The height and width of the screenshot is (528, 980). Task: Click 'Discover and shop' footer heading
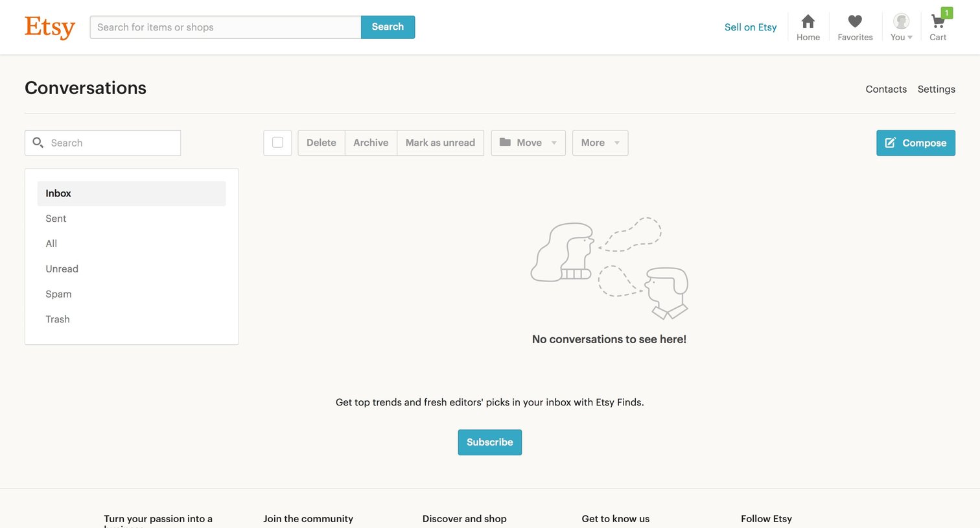coord(465,519)
